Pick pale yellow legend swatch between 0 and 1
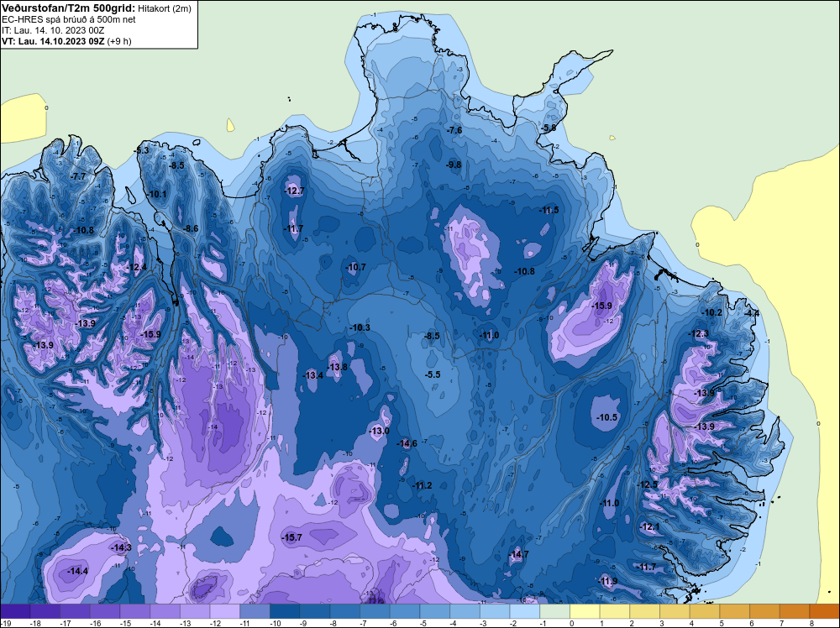The image size is (840, 628). [x=585, y=611]
